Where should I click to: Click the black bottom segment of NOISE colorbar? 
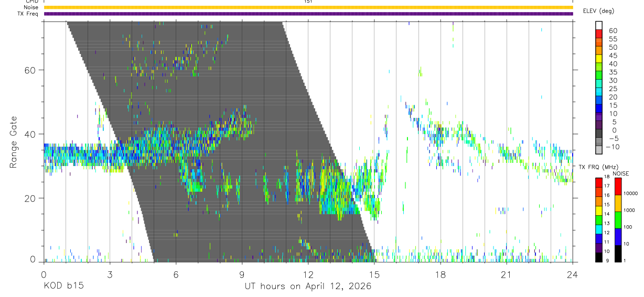[x=618, y=254]
